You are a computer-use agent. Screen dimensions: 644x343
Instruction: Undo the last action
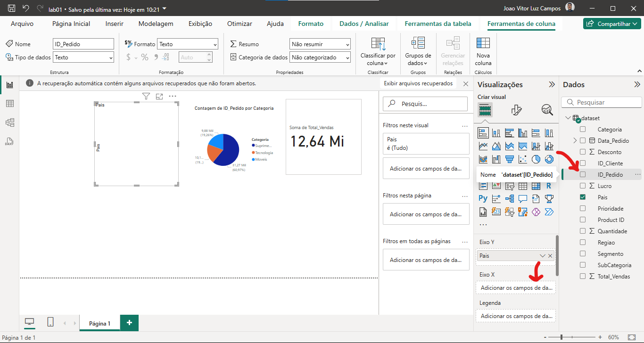point(25,8)
